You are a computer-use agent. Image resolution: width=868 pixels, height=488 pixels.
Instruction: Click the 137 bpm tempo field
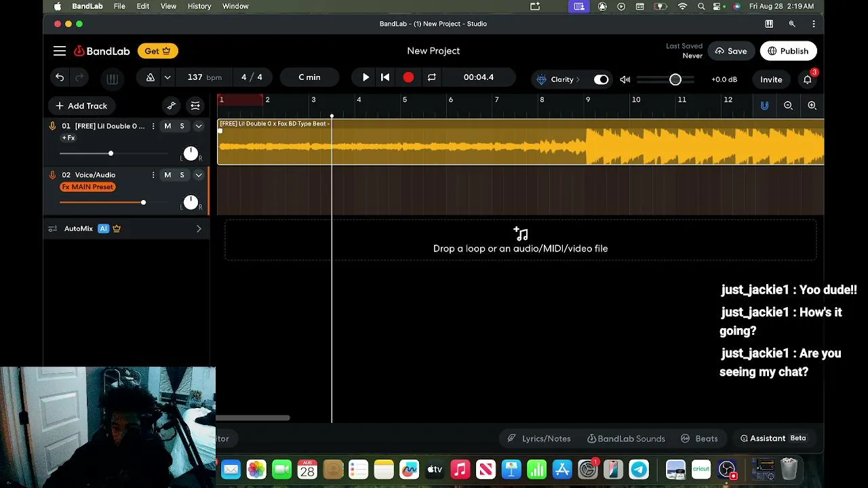[204, 77]
